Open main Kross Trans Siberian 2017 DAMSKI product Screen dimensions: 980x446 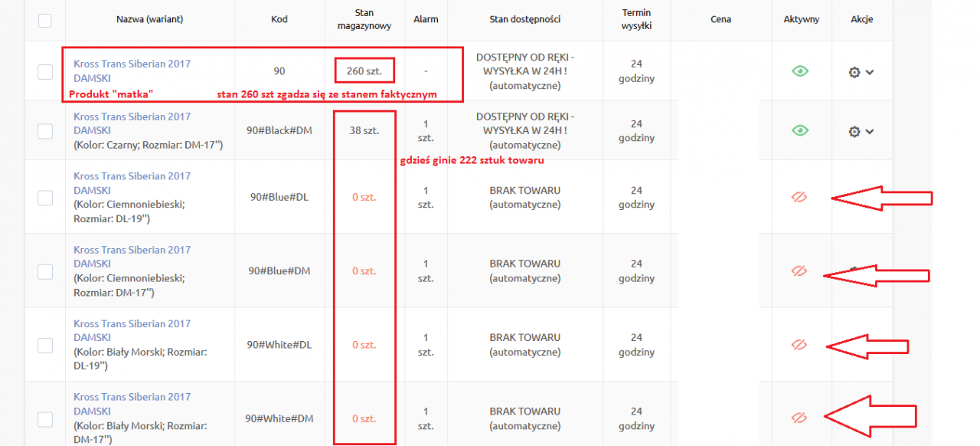click(x=132, y=71)
